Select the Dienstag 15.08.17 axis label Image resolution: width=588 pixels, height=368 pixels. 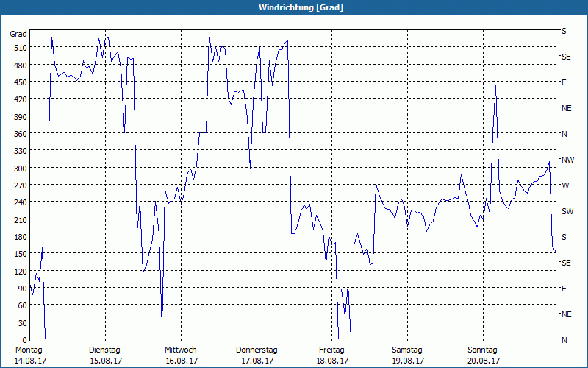pyautogui.click(x=106, y=355)
